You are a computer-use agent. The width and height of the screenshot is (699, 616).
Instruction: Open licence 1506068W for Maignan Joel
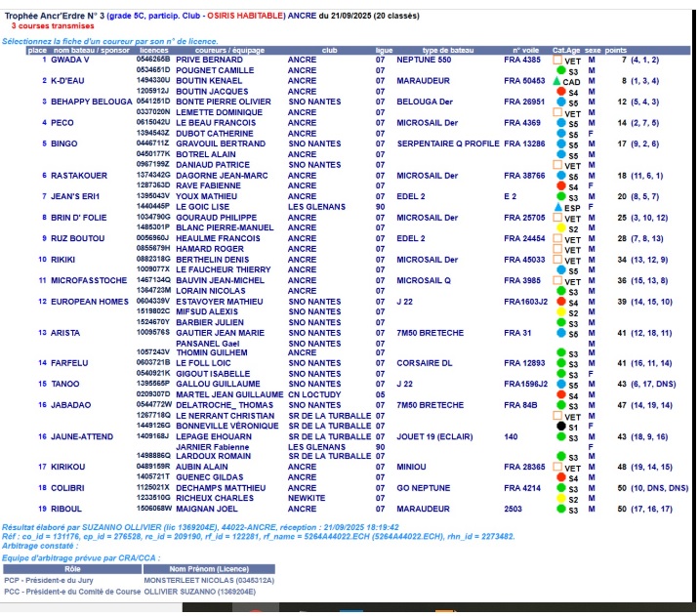(154, 509)
